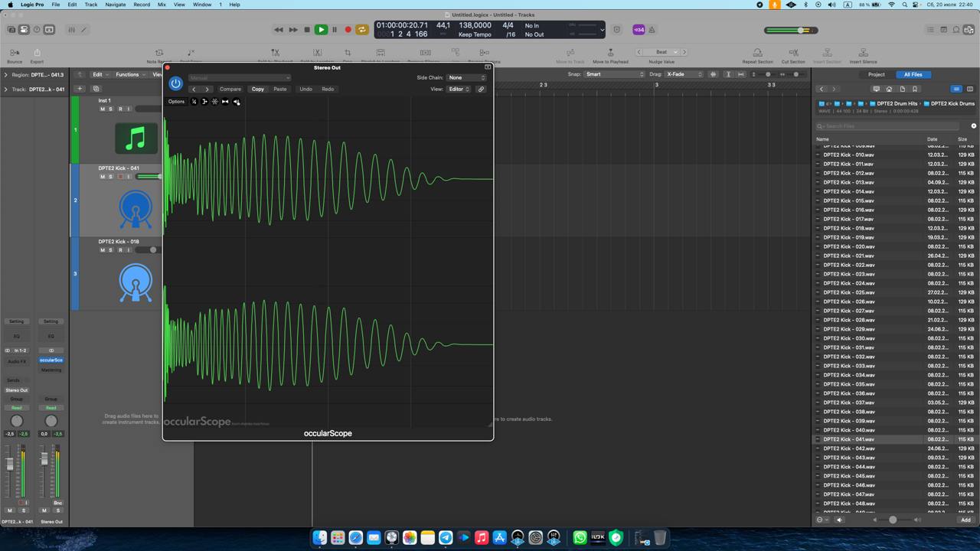Toggle the yellow Cycle mode button
This screenshot has height=551, width=980.
[361, 30]
